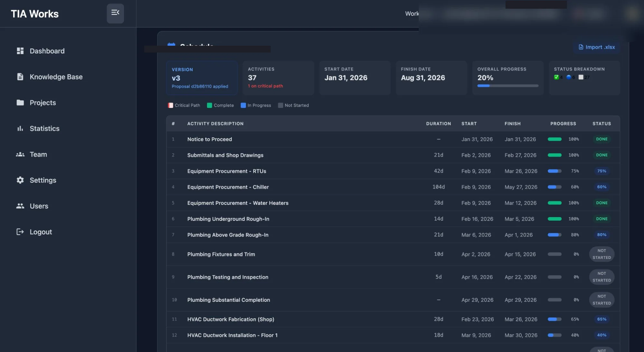Screen dimensions: 644x352
Task: Open the Schedule calendar icon
Action: 172,46
